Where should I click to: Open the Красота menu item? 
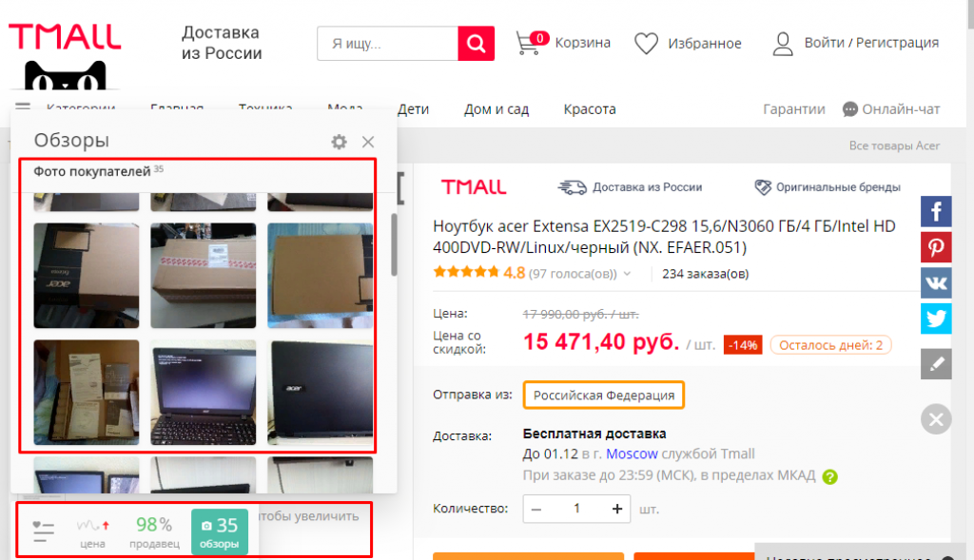pos(589,109)
